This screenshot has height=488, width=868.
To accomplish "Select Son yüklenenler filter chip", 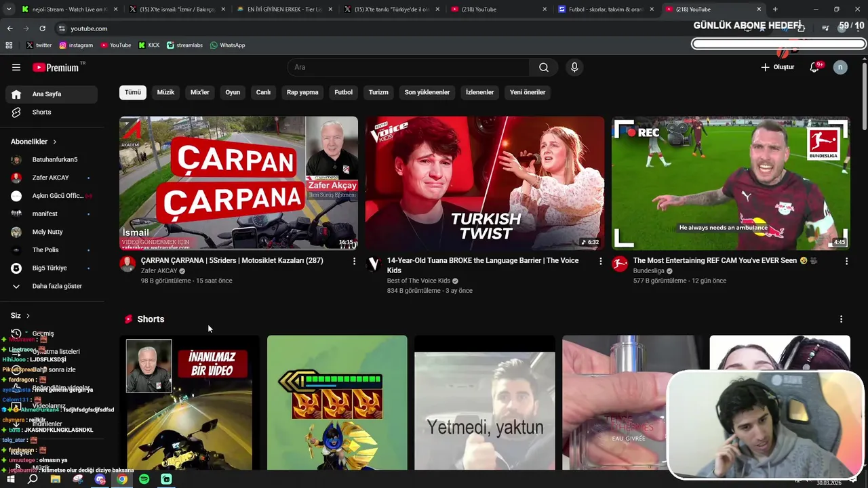I will coord(427,92).
